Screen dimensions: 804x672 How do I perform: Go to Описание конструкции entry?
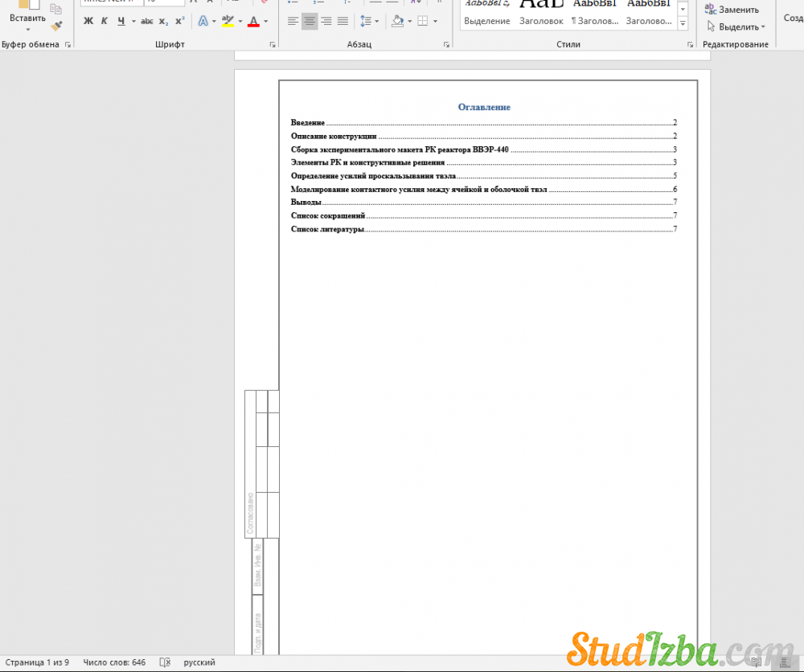483,136
